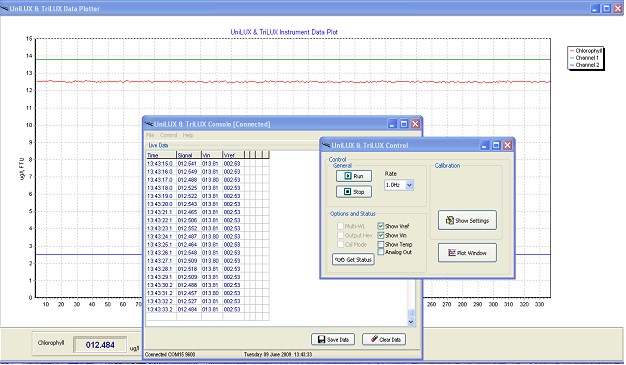Click the Console window title bar icon
Image resolution: width=626 pixels, height=365 pixels.
(149, 124)
